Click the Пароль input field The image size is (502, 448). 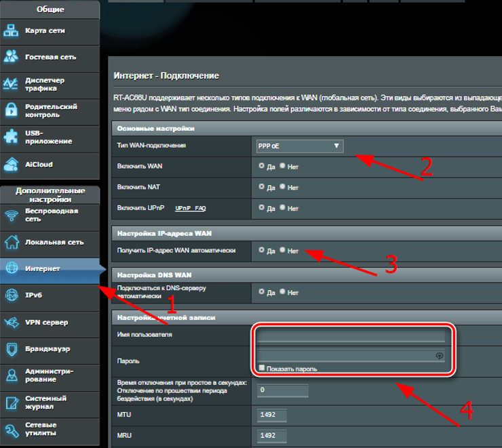tap(351, 356)
